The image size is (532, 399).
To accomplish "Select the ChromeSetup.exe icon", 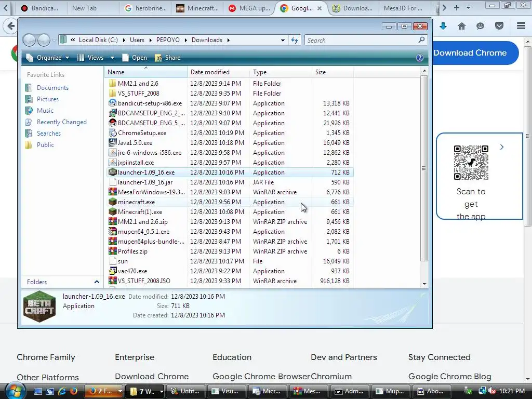I will (113, 132).
